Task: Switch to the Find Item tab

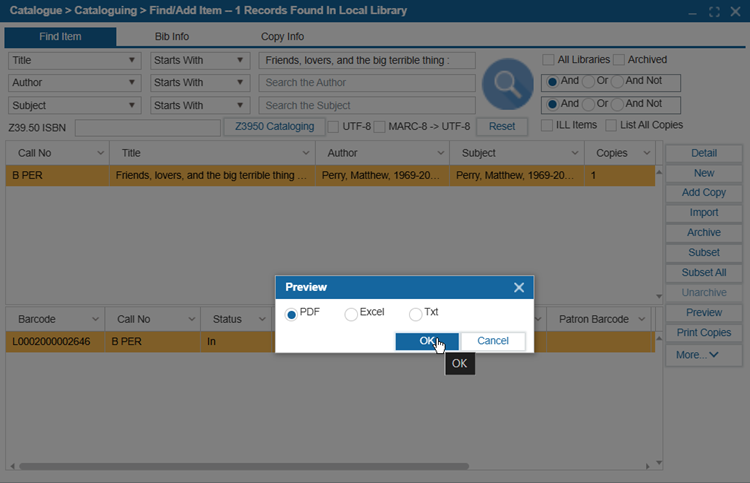Action: point(60,37)
